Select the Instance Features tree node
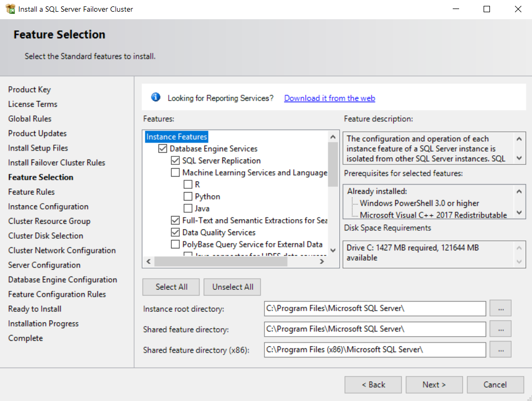The image size is (532, 401). (177, 137)
